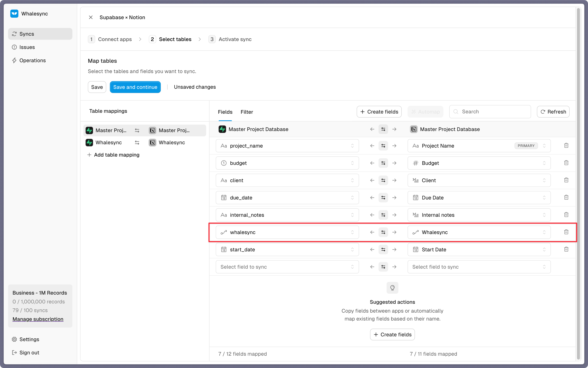Open the Client Notion field dropdown
Image resolution: width=588 pixels, height=368 pixels.
click(479, 180)
